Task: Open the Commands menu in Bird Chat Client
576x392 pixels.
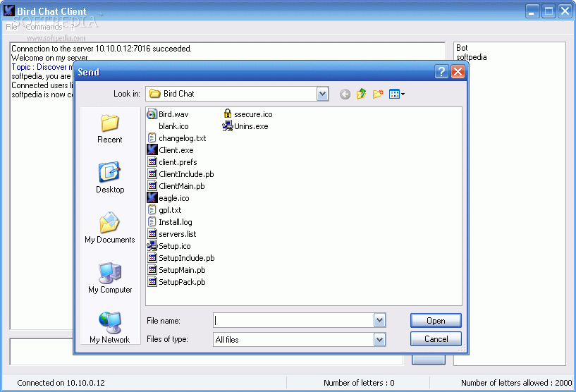Action: click(44, 27)
